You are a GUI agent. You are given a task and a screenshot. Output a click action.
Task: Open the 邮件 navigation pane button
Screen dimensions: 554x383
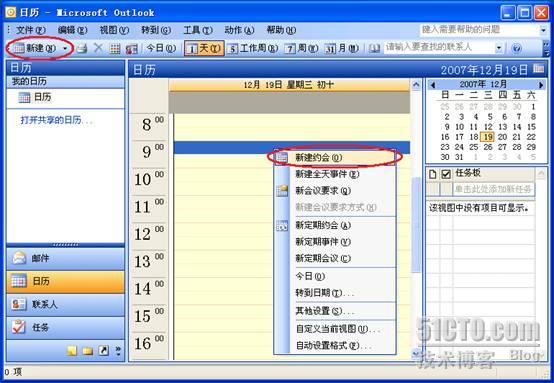coord(65,258)
